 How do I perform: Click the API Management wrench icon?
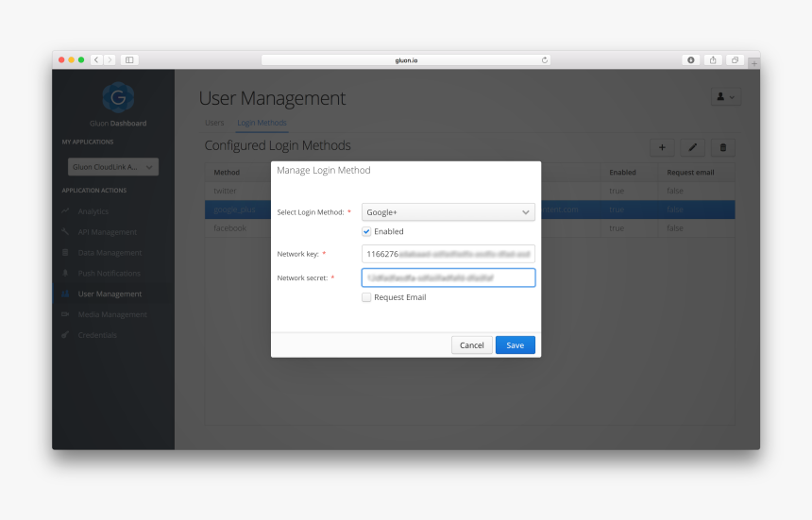(65, 231)
